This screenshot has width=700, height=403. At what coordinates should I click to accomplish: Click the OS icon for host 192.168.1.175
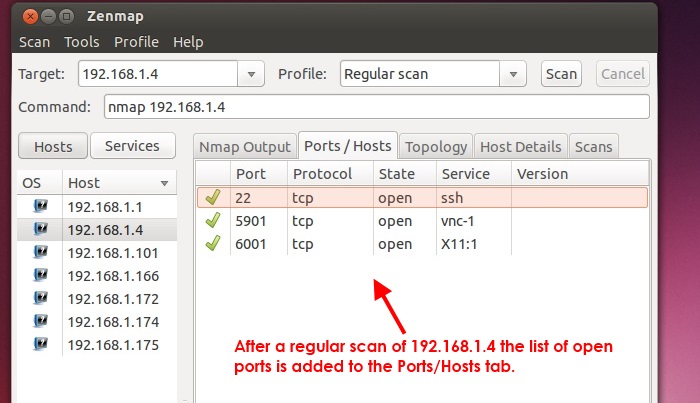point(41,344)
